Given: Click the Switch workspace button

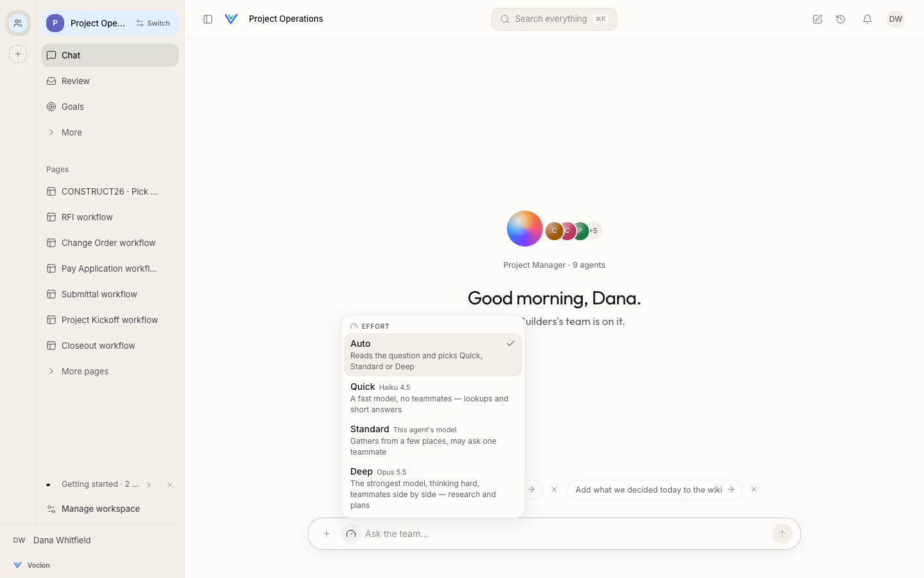Looking at the screenshot, I should [153, 23].
